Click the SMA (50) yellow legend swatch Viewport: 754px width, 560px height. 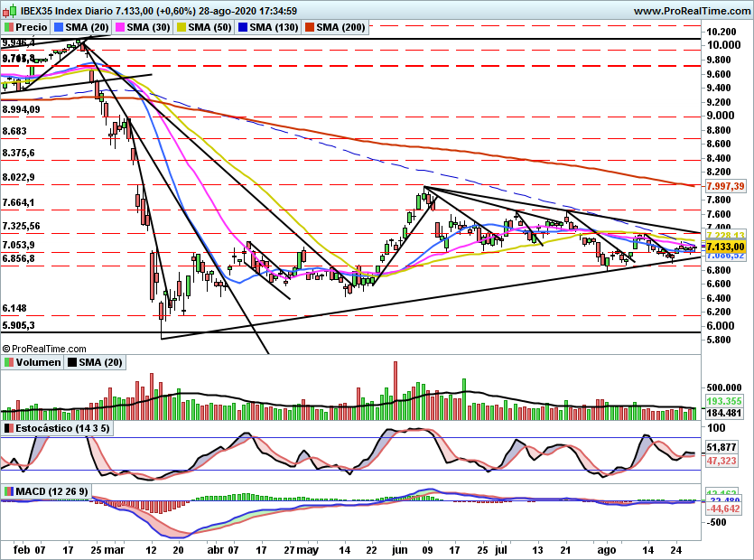tap(182, 27)
